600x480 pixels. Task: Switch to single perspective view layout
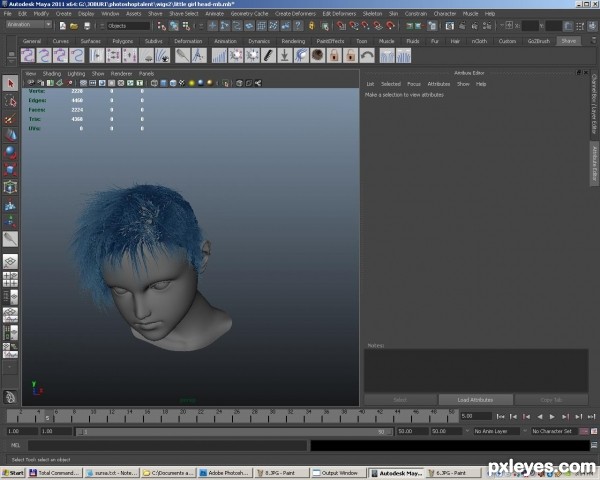[x=10, y=262]
